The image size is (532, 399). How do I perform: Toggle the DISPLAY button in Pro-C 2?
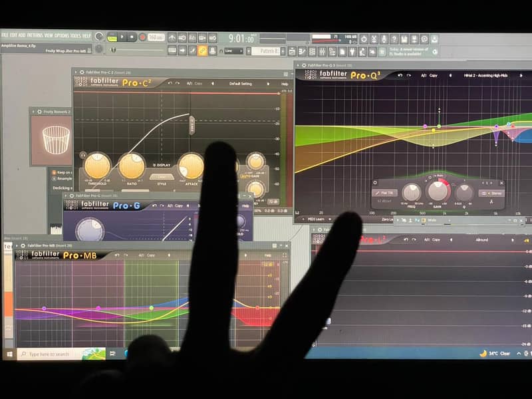[162, 165]
